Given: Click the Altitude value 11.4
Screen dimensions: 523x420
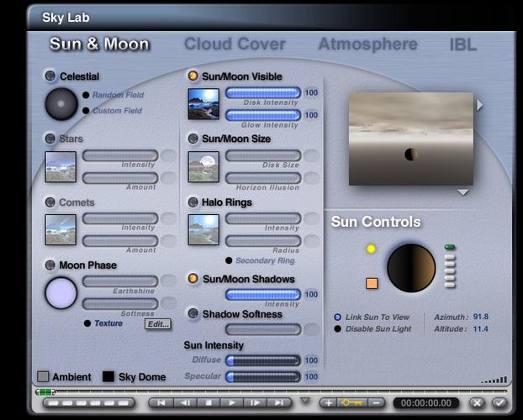Looking at the screenshot, I should (481, 328).
